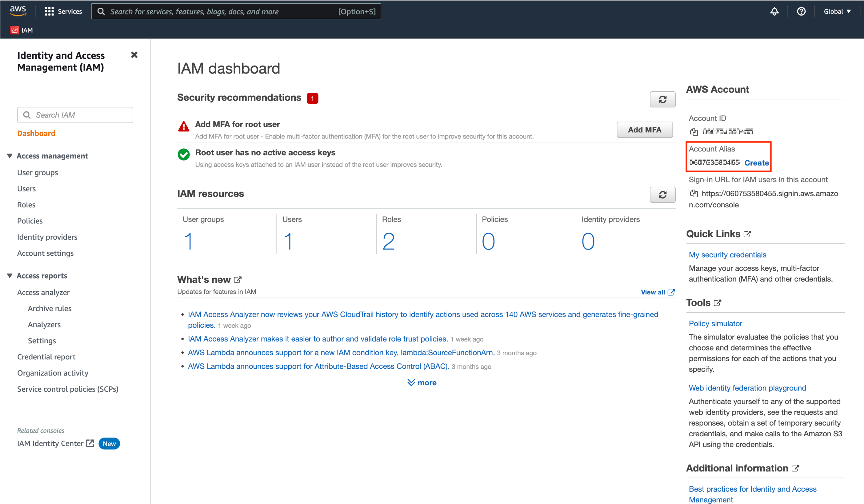Refresh the IAM resources section
Viewport: 864px width, 504px height.
(x=662, y=195)
